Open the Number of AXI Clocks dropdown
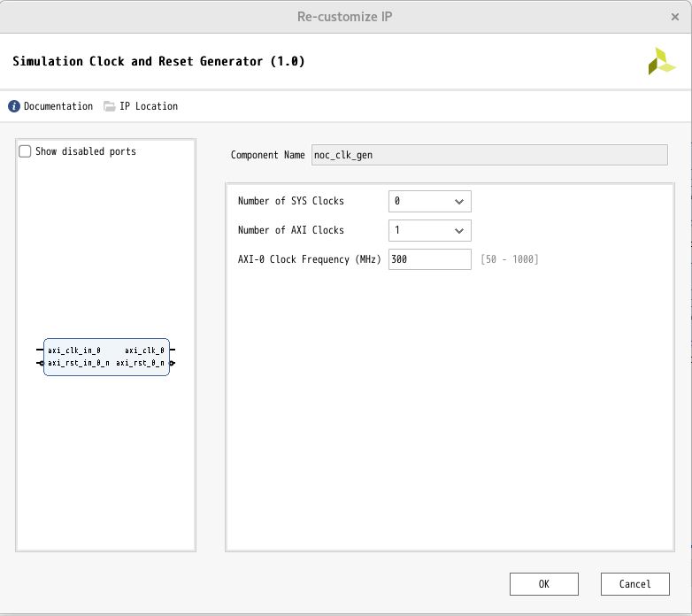 [429, 230]
